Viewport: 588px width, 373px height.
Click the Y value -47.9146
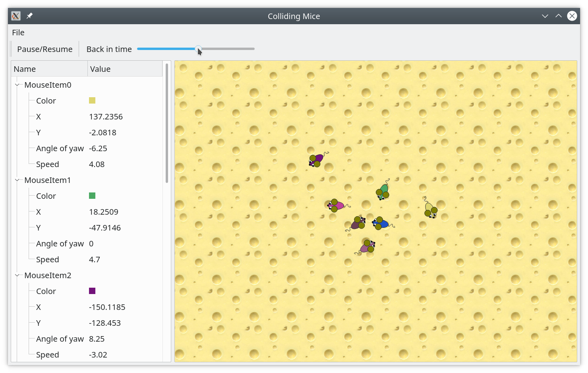click(x=105, y=228)
